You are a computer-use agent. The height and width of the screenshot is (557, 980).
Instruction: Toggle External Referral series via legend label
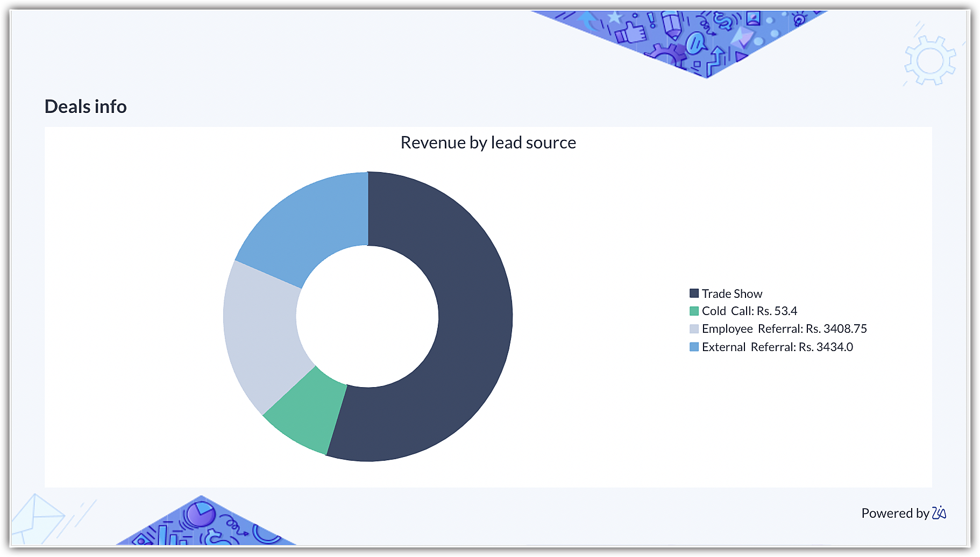(x=777, y=347)
